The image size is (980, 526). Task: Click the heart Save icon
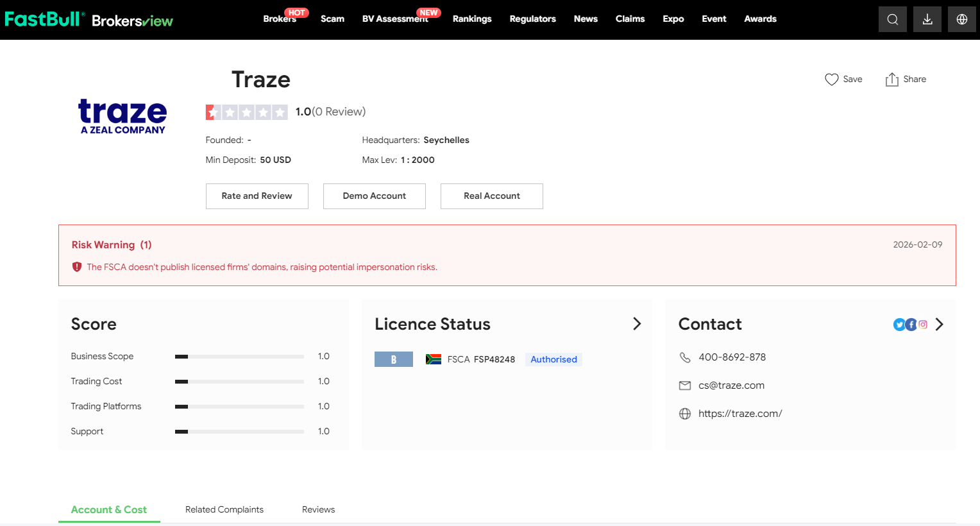[x=831, y=80]
